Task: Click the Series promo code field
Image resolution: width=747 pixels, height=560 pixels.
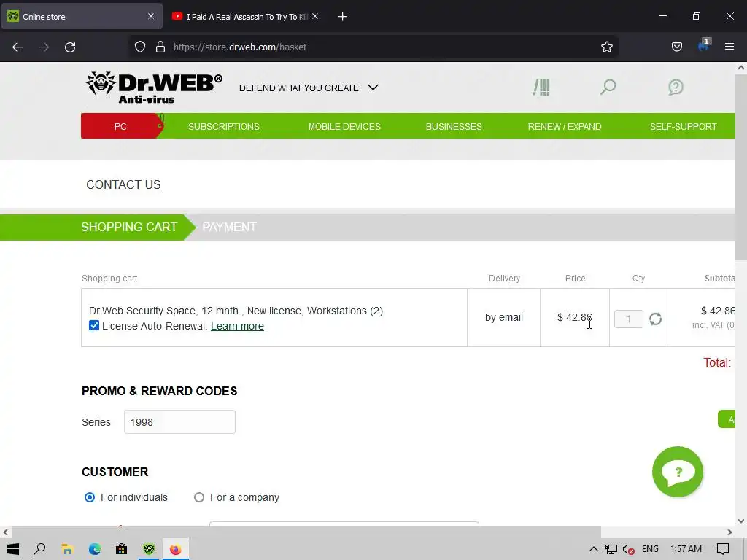Action: click(x=179, y=422)
